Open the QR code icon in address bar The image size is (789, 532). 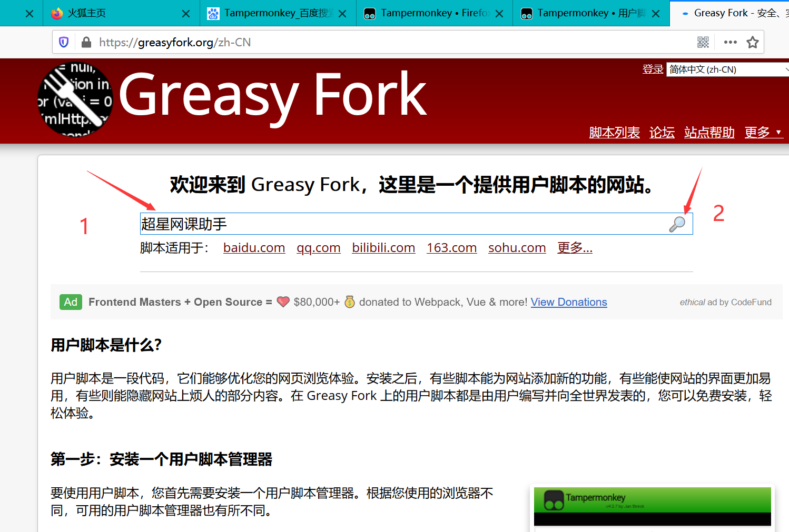(x=703, y=42)
